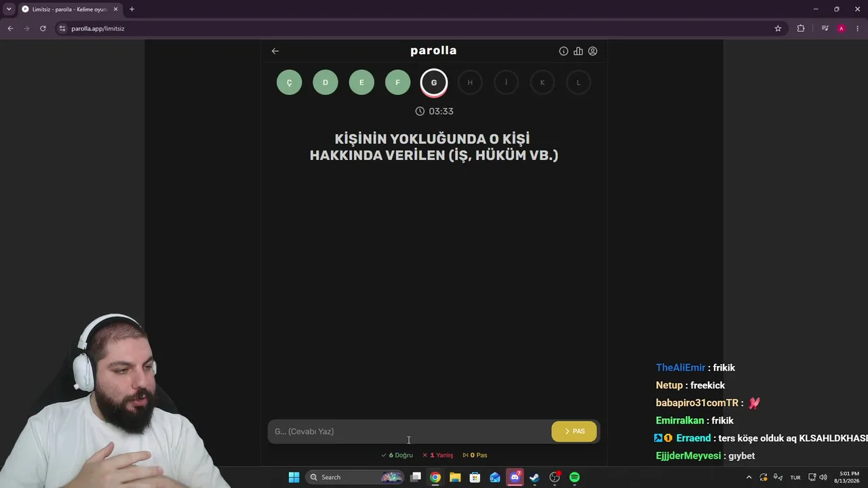The width and height of the screenshot is (868, 488).
Task: Click the chat message from Erraend
Action: pyautogui.click(x=761, y=438)
